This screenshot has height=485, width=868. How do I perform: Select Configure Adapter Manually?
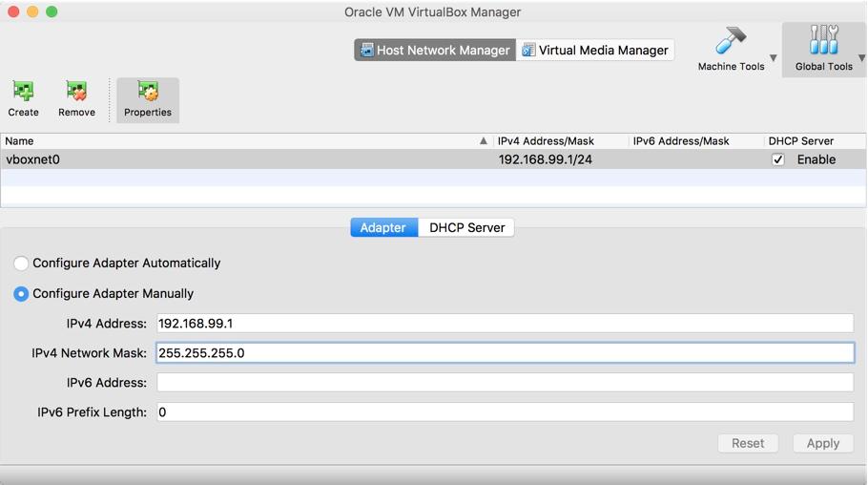coord(21,294)
